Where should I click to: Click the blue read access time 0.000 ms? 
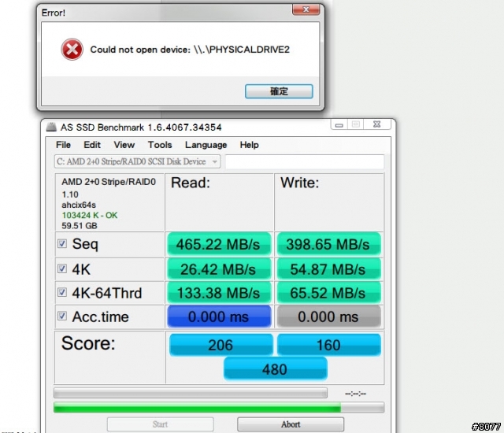point(219,316)
